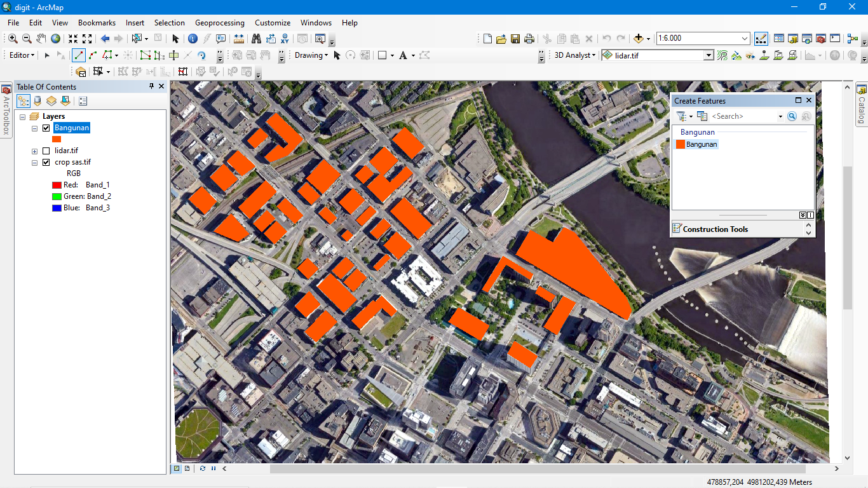Screen dimensions: 868x488
Task: Select List By Source view icon
Action: [x=37, y=100]
